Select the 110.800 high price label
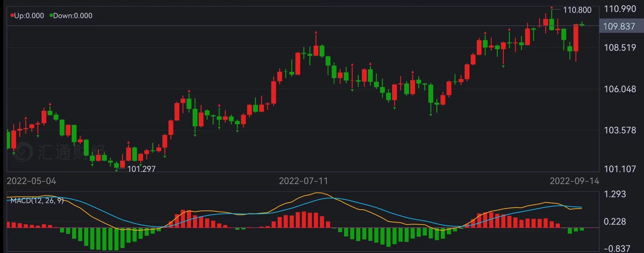644x253 pixels. click(x=577, y=10)
